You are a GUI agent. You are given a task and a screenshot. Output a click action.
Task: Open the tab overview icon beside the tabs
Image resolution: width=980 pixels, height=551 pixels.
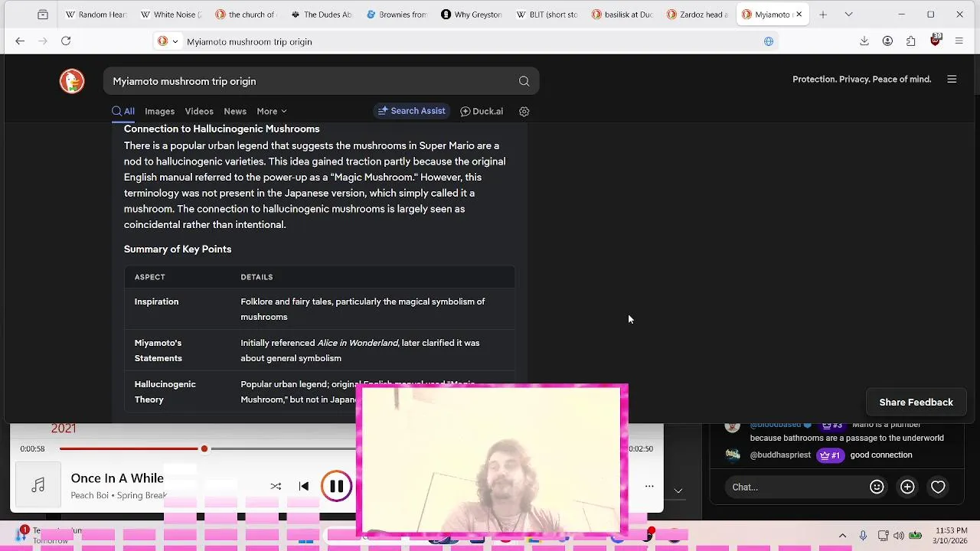tap(43, 15)
